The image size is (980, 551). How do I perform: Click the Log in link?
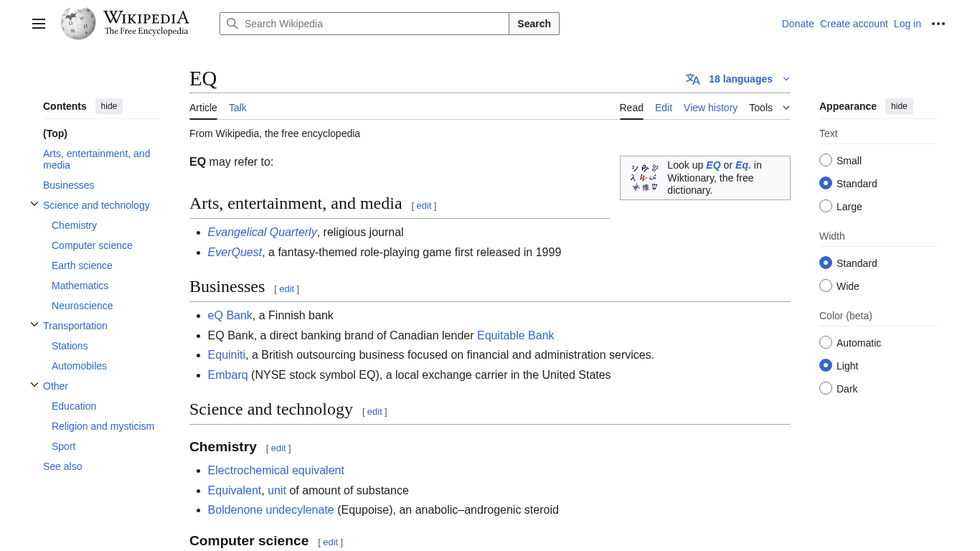(x=908, y=24)
